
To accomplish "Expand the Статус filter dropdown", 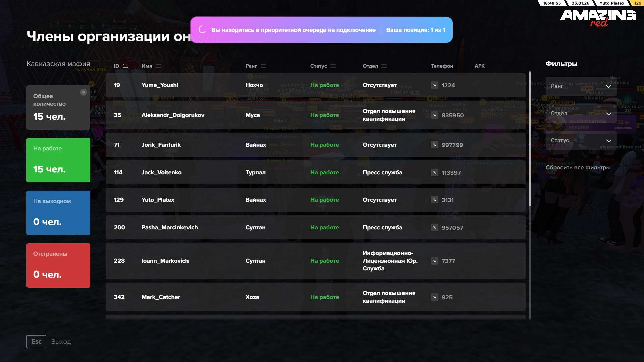I will pyautogui.click(x=581, y=141).
